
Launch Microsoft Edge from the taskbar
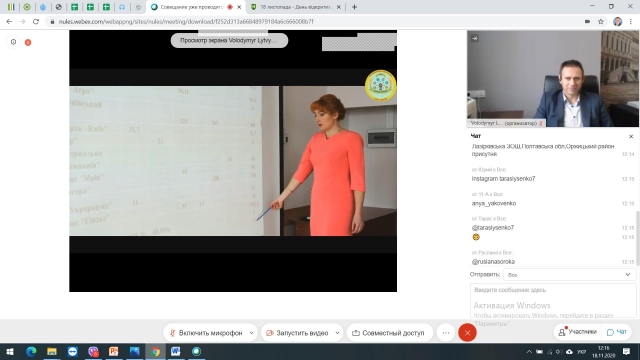coord(31,351)
